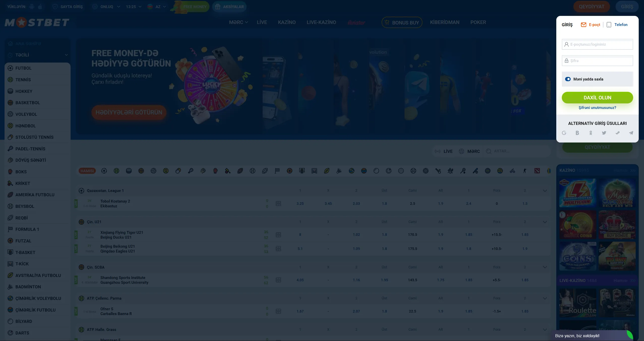Image resolution: width=644 pixels, height=341 pixels.
Task: Open the Thunder Coins Multicoin game thumbnail
Action: (578, 193)
